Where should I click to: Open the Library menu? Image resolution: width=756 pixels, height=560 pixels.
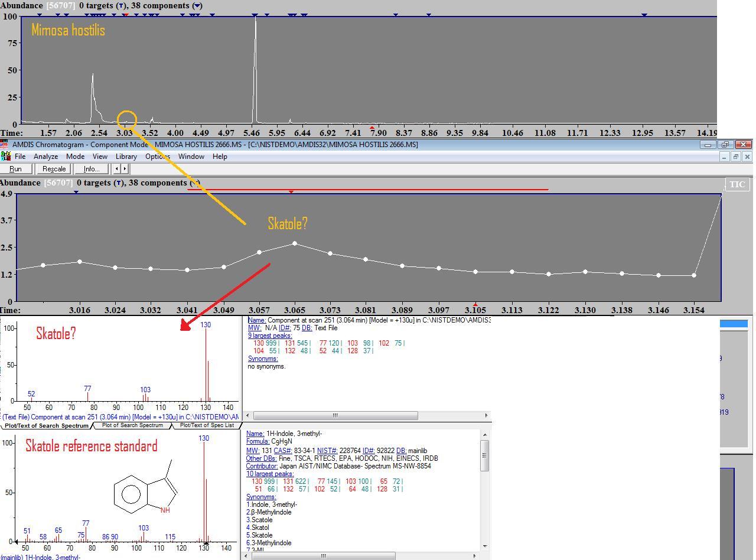[126, 157]
